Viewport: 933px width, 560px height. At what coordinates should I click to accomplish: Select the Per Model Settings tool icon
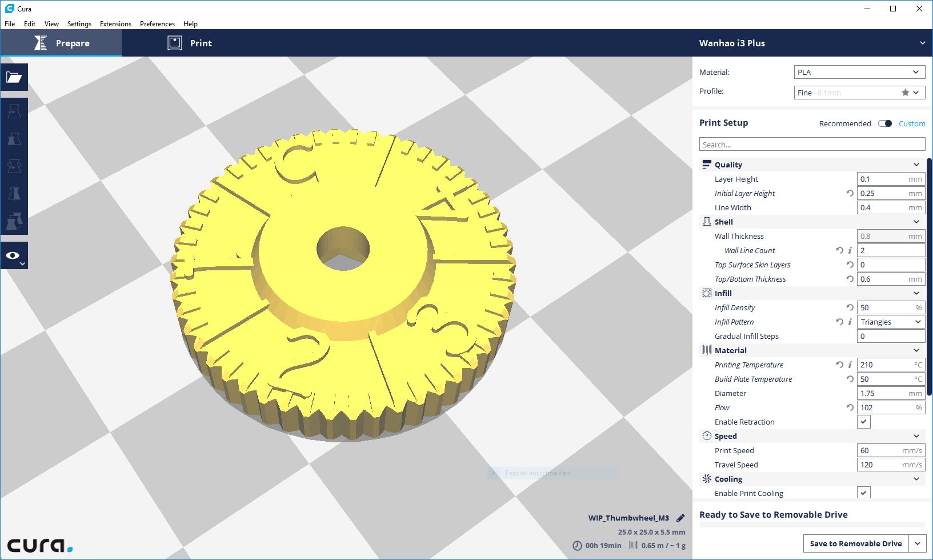pyautogui.click(x=14, y=221)
